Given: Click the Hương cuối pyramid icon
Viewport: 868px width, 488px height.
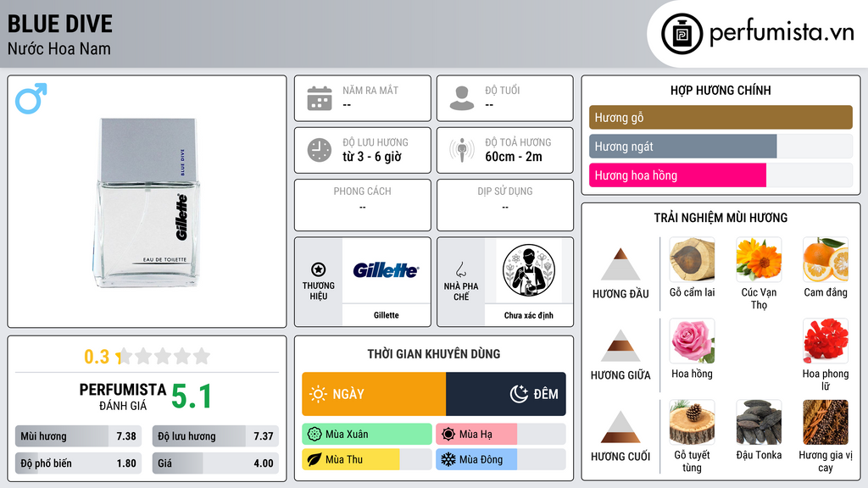Looking at the screenshot, I should pos(620,427).
